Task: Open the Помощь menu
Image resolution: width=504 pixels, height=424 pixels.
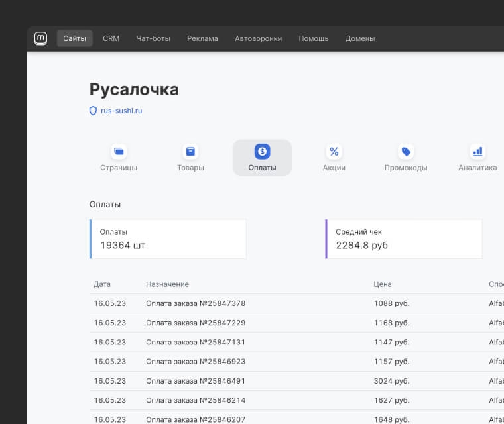Action: [314, 38]
